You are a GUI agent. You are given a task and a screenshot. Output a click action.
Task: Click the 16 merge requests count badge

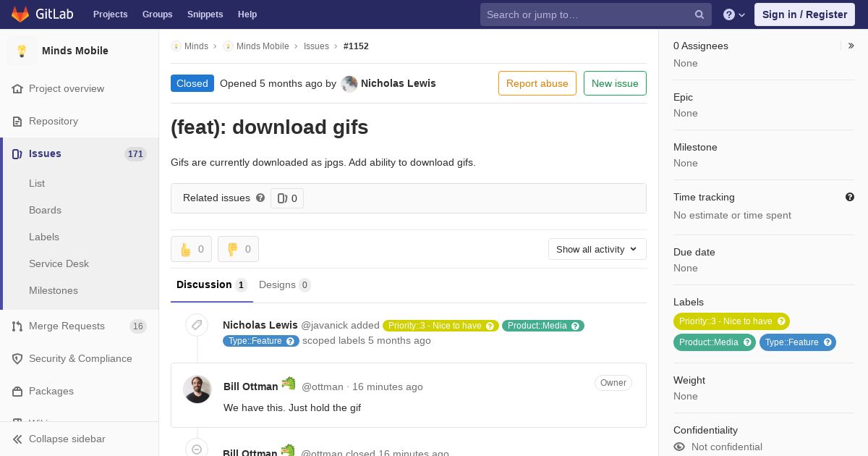[x=137, y=326]
